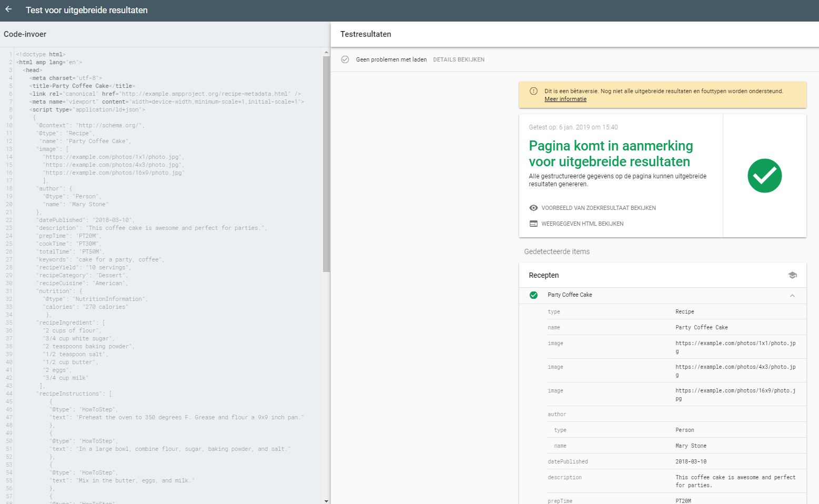Click check icon beside 'Geen problemen met laden'
This screenshot has height=504, width=819.
click(345, 59)
